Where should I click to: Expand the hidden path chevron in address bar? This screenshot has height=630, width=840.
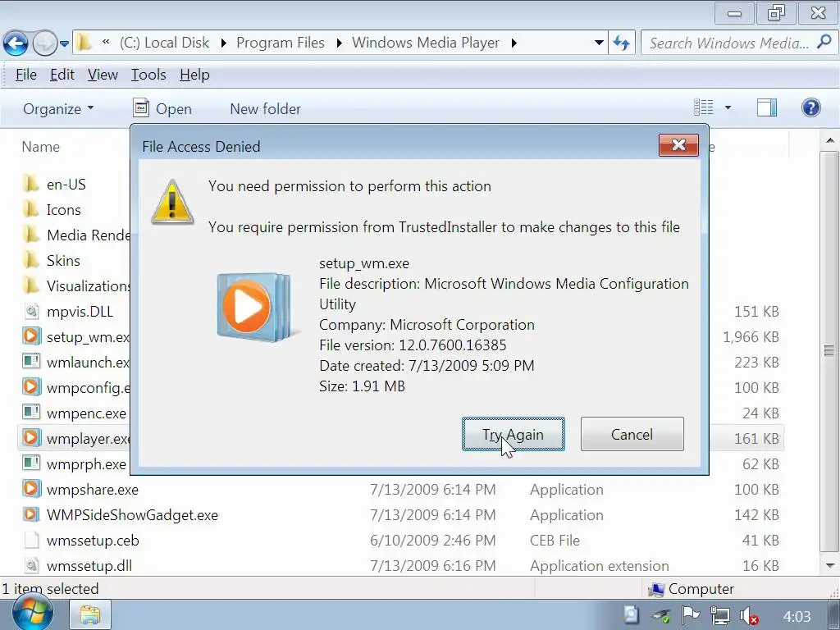(106, 42)
